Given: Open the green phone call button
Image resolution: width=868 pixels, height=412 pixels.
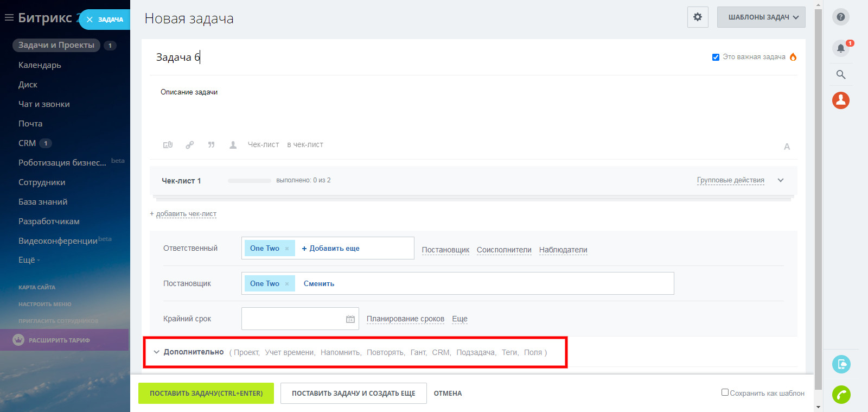Looking at the screenshot, I should click(x=841, y=395).
